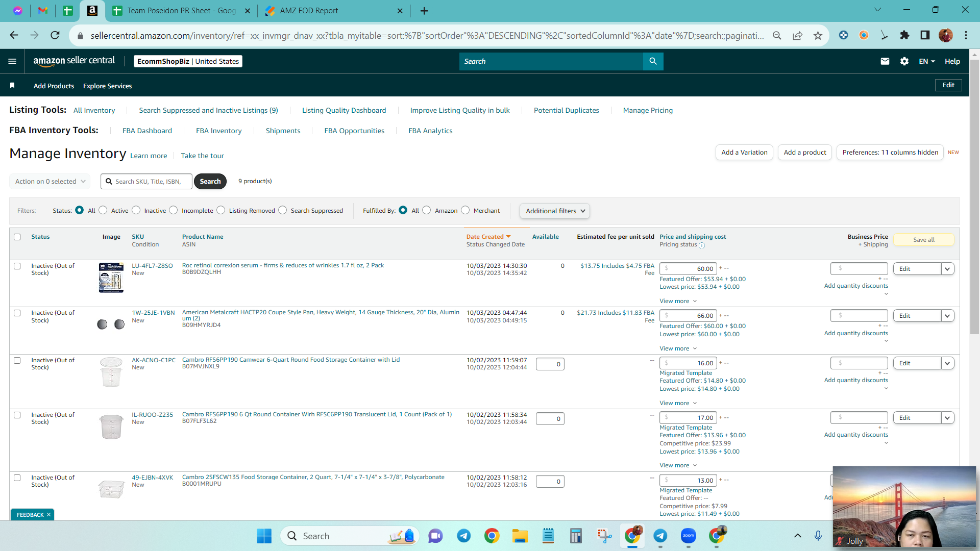This screenshot has height=551, width=980.
Task: Open the Calculator app in taskbar
Action: (x=576, y=536)
